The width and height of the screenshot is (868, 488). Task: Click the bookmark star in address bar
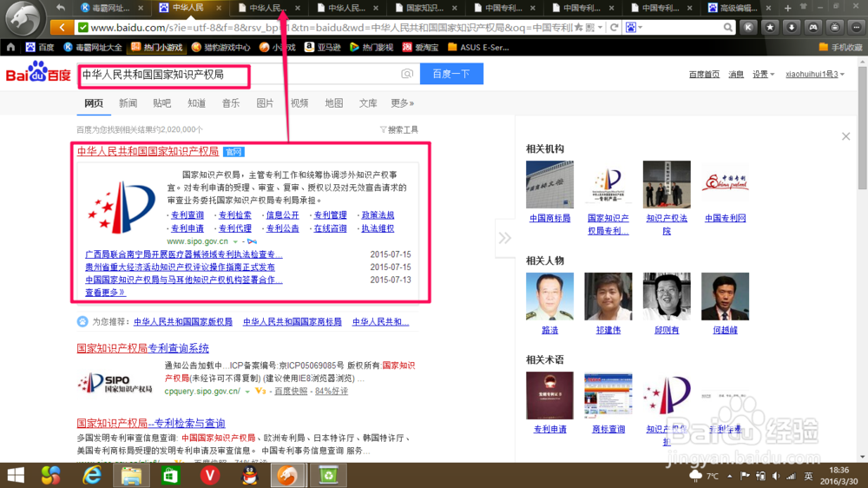[x=578, y=27]
